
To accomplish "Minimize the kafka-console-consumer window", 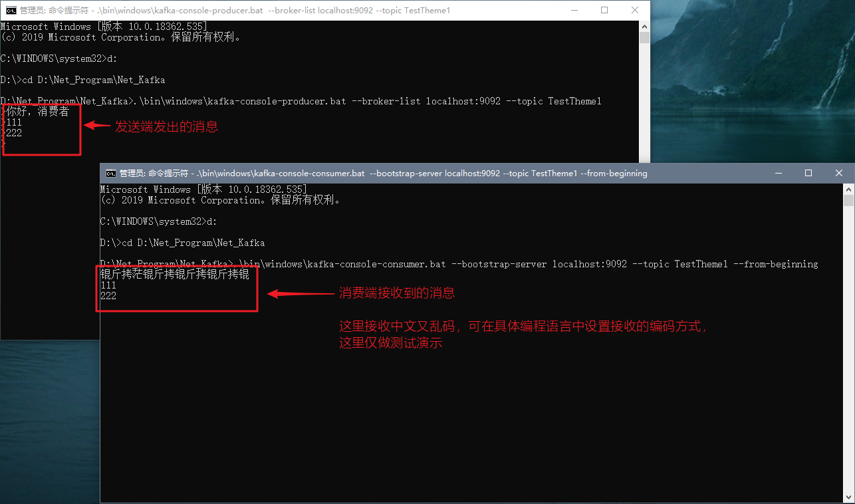I will pos(778,173).
